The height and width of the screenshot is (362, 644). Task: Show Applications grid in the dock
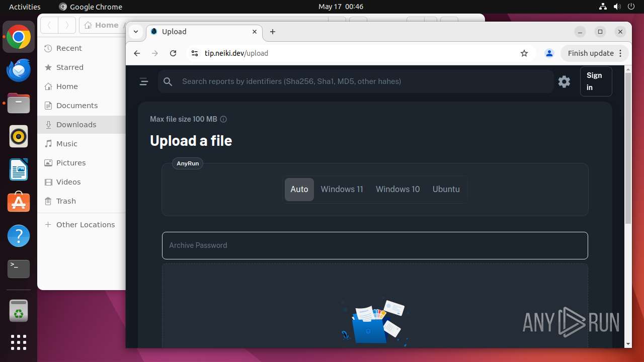click(19, 342)
